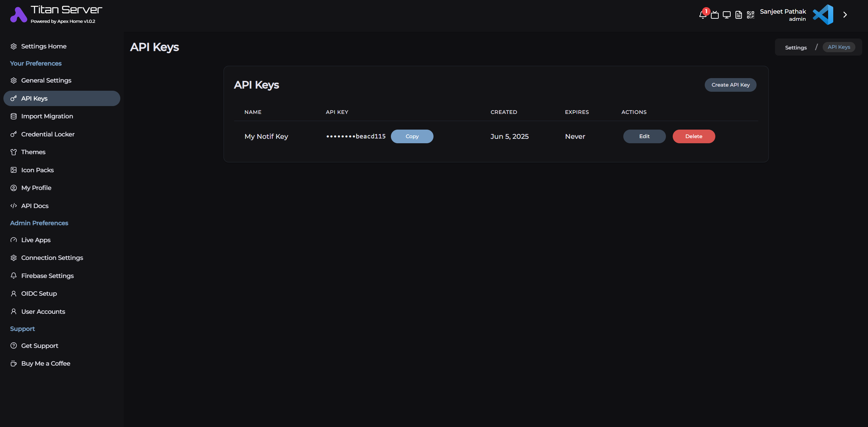Select Icon Packs in the sidebar
The width and height of the screenshot is (868, 427).
click(37, 170)
